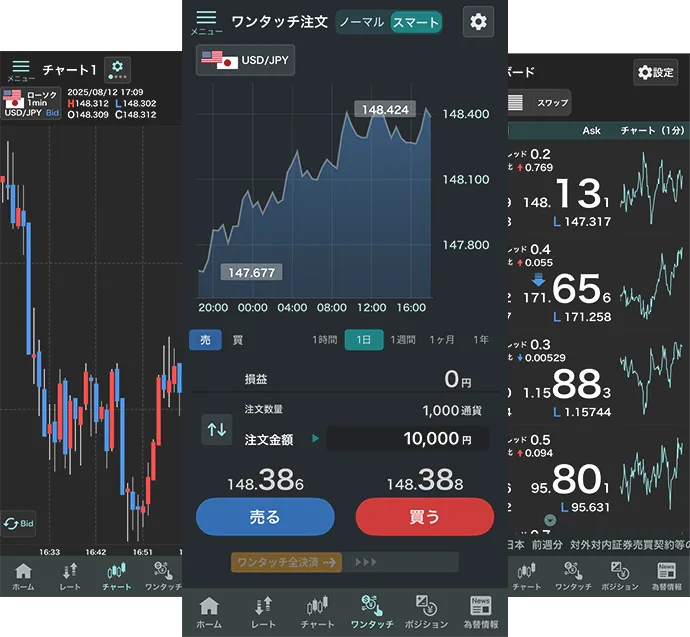Toggle the Bid refresh button on chart
The height and width of the screenshot is (637, 690).
coord(19,523)
